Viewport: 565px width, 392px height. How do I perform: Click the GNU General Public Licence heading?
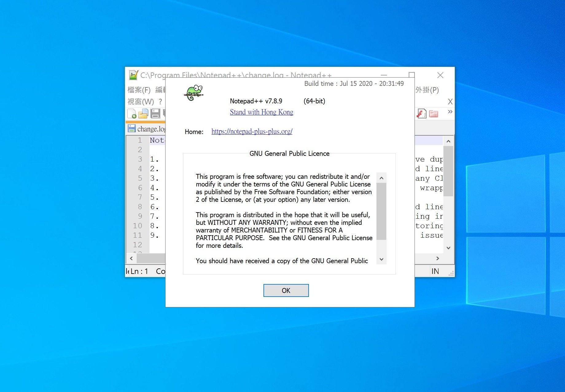pos(290,153)
